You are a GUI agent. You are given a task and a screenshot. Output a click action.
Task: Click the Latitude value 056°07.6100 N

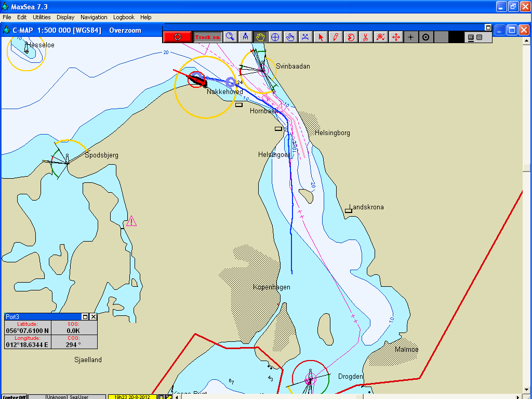click(x=28, y=331)
